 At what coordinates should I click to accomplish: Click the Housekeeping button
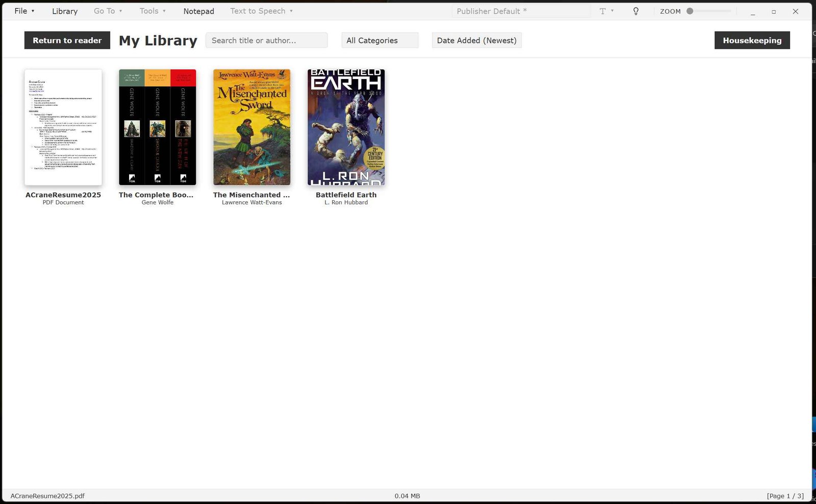pyautogui.click(x=752, y=40)
